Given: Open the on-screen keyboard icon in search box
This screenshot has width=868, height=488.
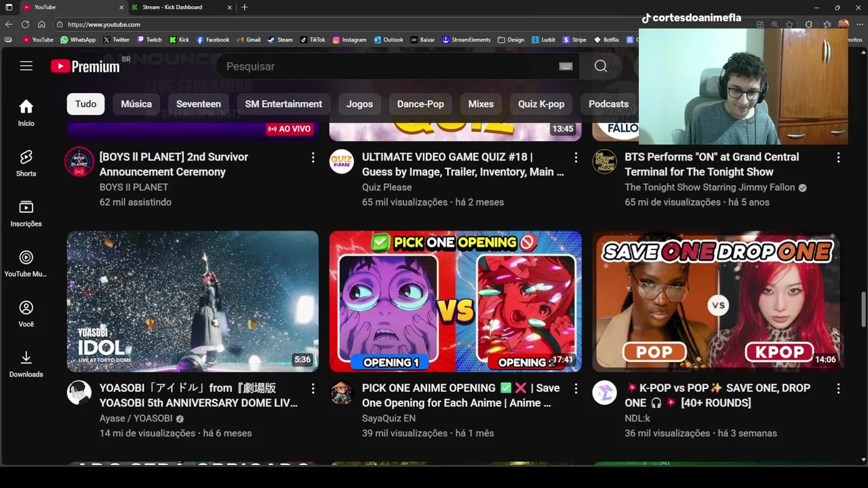Looking at the screenshot, I should [x=566, y=66].
